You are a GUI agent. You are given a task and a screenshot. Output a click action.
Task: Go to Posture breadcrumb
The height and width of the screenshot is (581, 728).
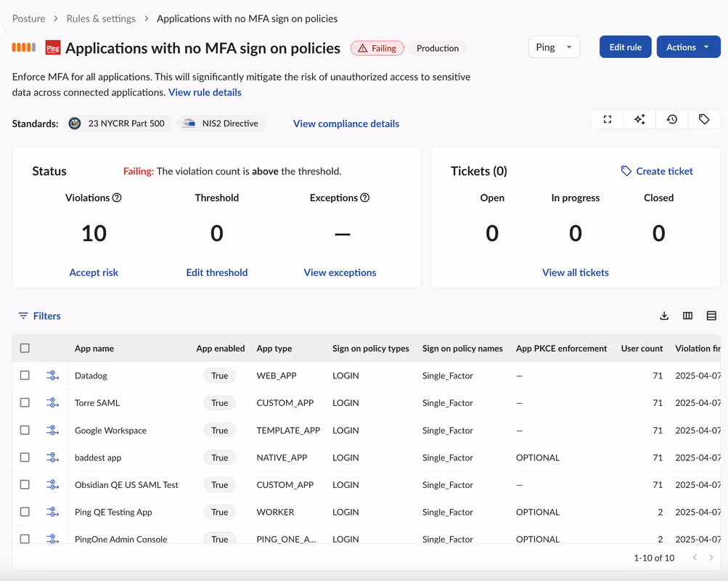point(28,18)
